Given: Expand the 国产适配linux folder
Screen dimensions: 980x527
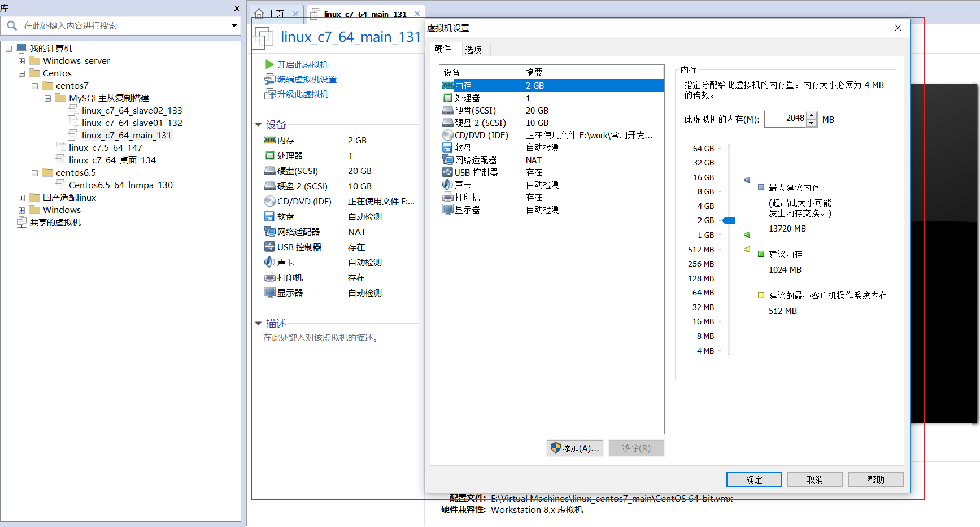Looking at the screenshot, I should coord(21,198).
